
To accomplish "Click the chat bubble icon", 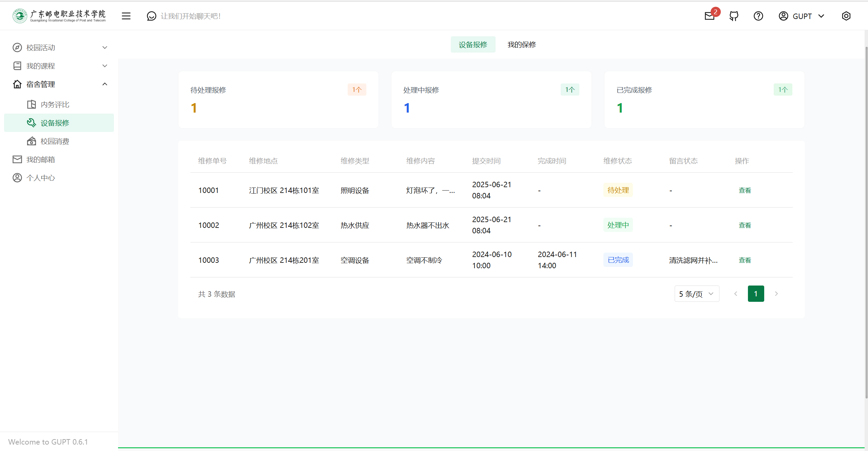I will click(x=152, y=16).
